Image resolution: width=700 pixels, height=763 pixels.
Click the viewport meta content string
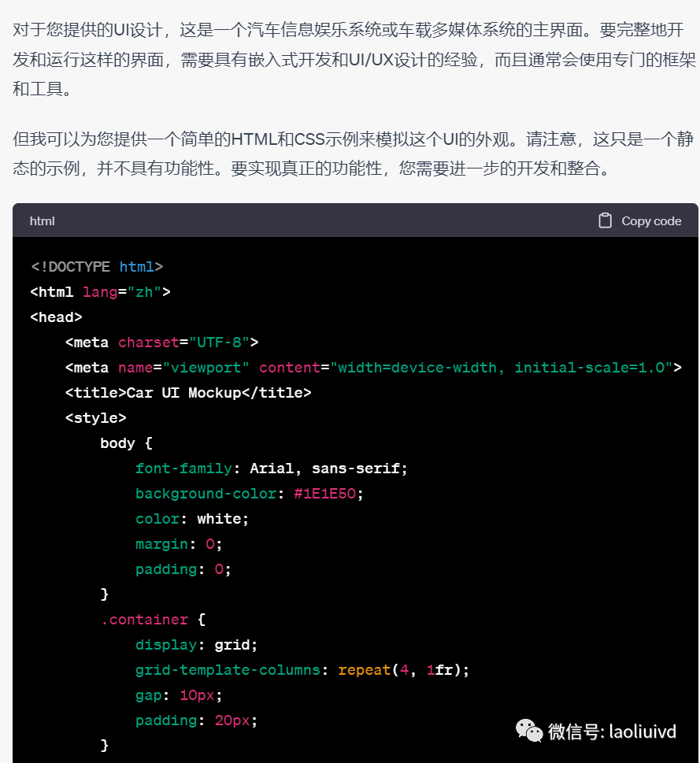[x=501, y=368]
